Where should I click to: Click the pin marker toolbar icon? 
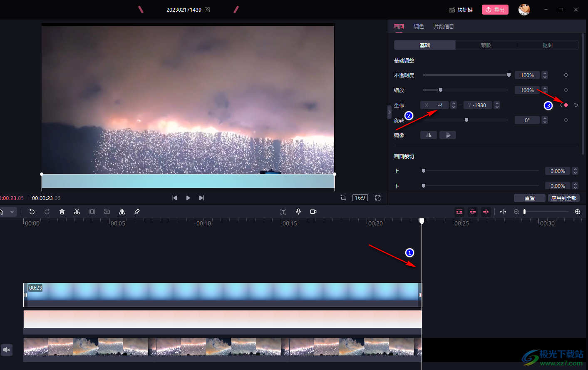click(137, 212)
